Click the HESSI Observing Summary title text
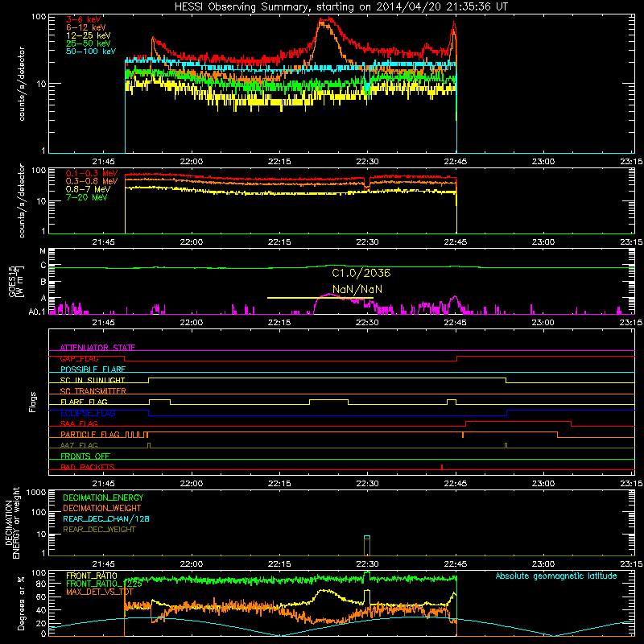This screenshot has width=644, height=644. 341,6
